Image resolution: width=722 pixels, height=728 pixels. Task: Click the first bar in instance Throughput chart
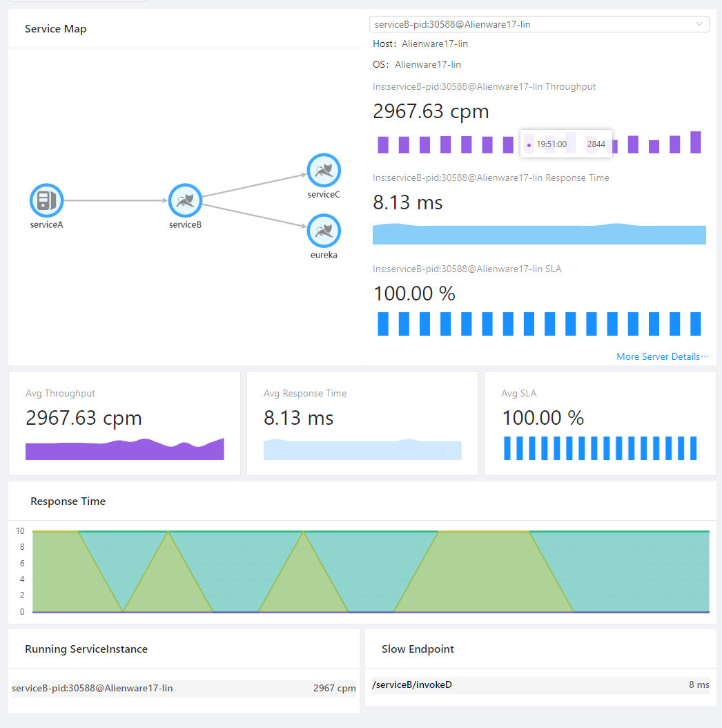point(383,144)
